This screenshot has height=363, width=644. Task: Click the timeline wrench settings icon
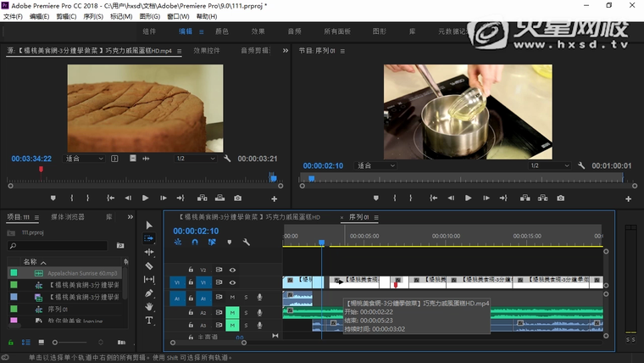point(246,243)
